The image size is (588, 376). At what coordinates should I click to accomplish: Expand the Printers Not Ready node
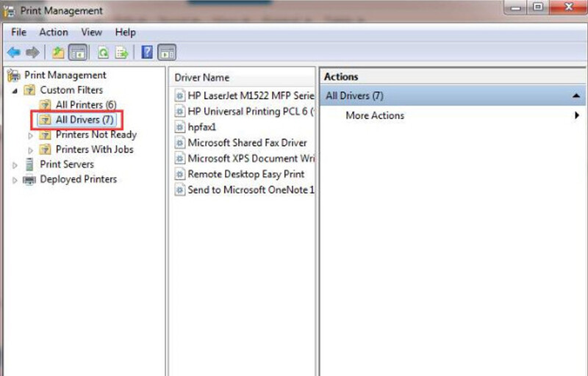pos(31,135)
